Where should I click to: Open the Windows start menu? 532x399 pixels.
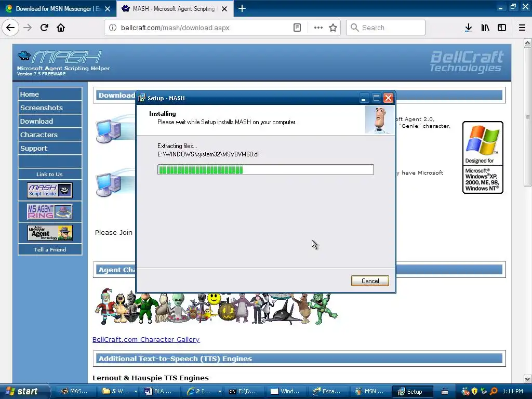coord(24,391)
